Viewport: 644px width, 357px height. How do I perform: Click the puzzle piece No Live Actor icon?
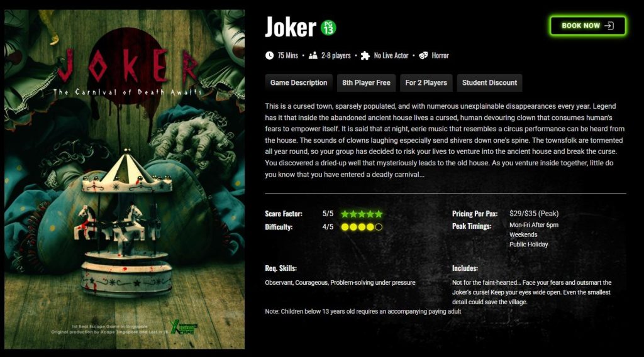365,56
